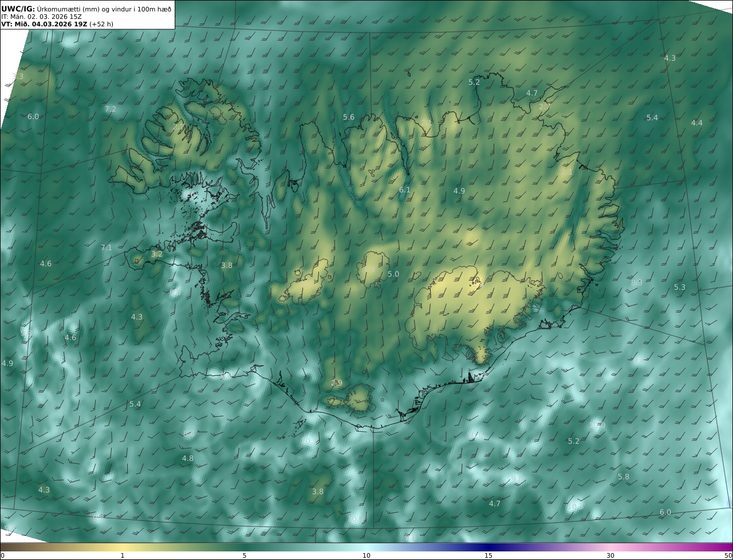Click the map value "7.2"
This screenshot has width=733, height=560.
[x=111, y=109]
